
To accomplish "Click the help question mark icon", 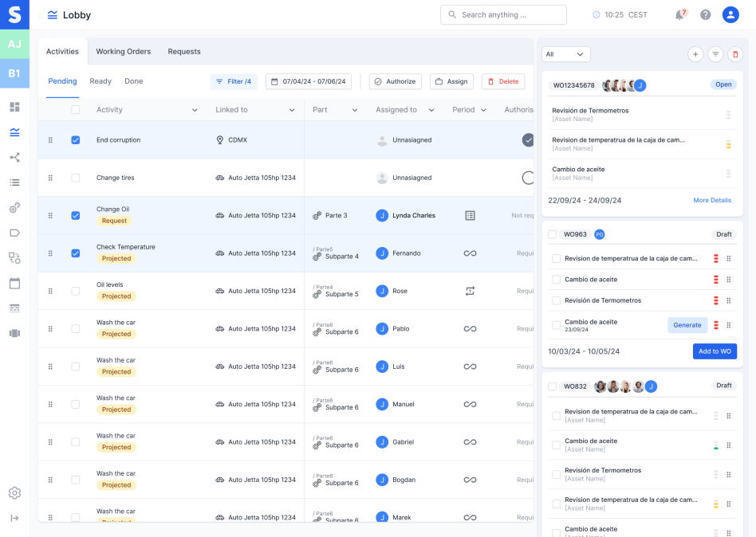I will tap(705, 15).
